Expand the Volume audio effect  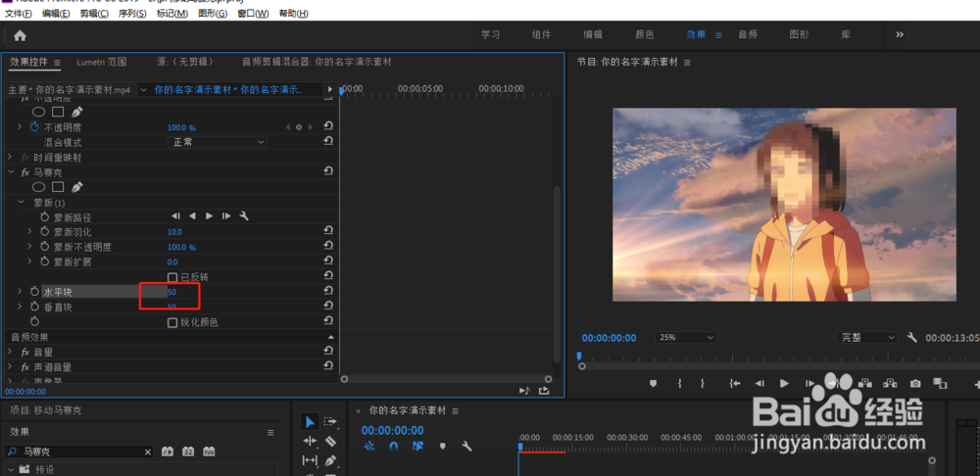(10, 352)
